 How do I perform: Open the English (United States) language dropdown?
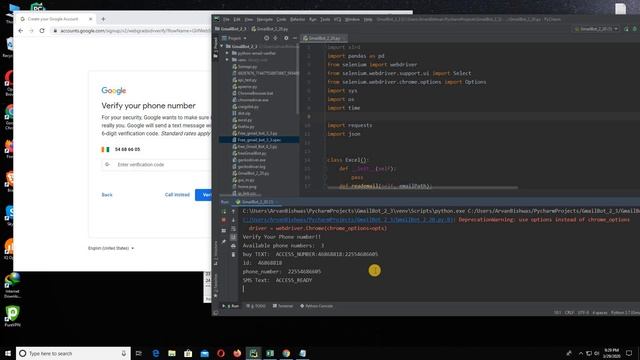pos(111,248)
